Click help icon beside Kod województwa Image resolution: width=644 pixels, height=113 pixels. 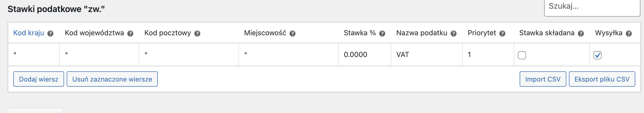click(x=130, y=33)
